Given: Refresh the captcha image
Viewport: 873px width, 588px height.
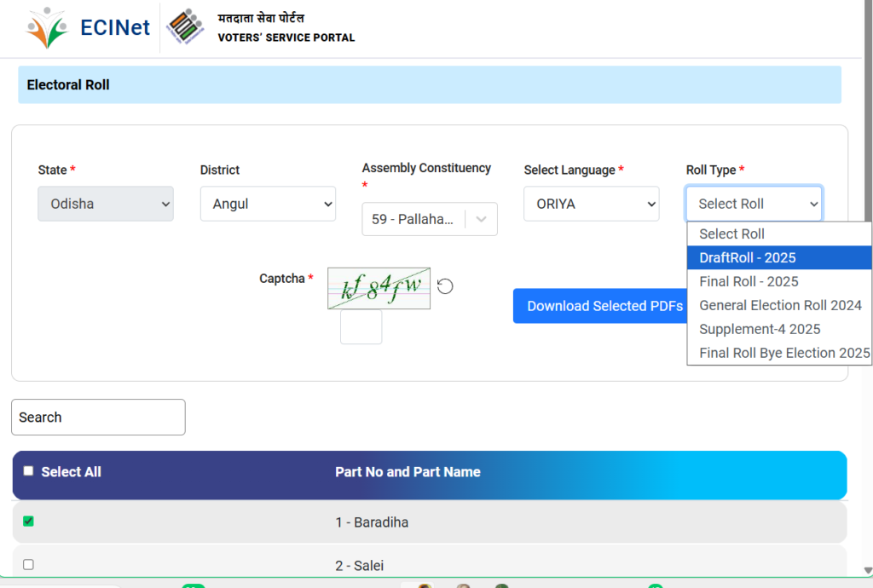Looking at the screenshot, I should [x=445, y=286].
